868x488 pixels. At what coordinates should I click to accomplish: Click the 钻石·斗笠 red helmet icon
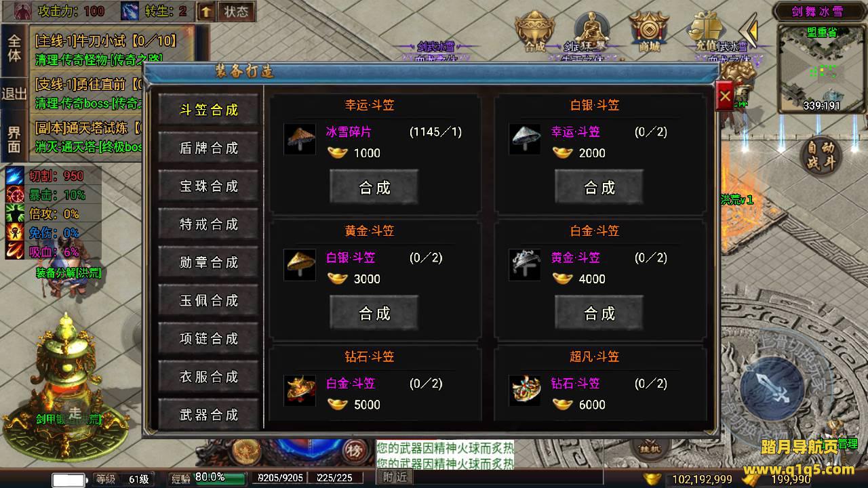[299, 390]
